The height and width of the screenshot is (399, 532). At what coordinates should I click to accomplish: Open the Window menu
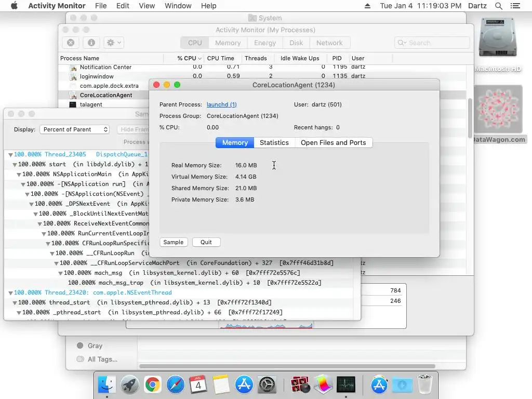[x=178, y=6]
